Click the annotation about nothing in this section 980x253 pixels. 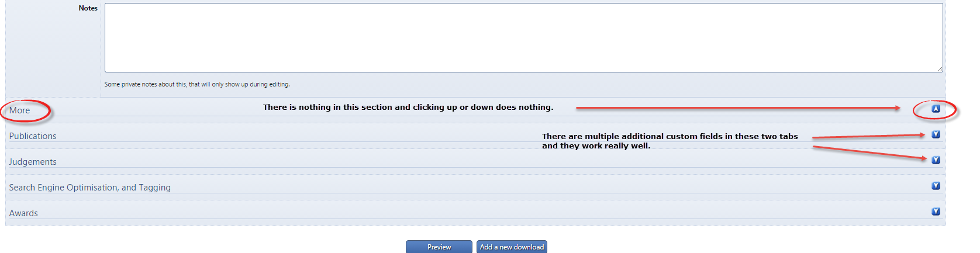coord(408,108)
